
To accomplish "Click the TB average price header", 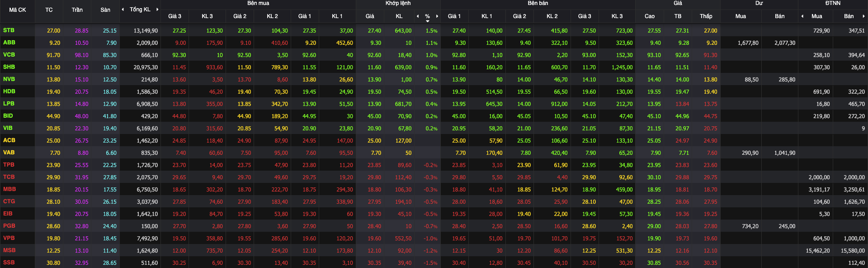I will pos(678,16).
